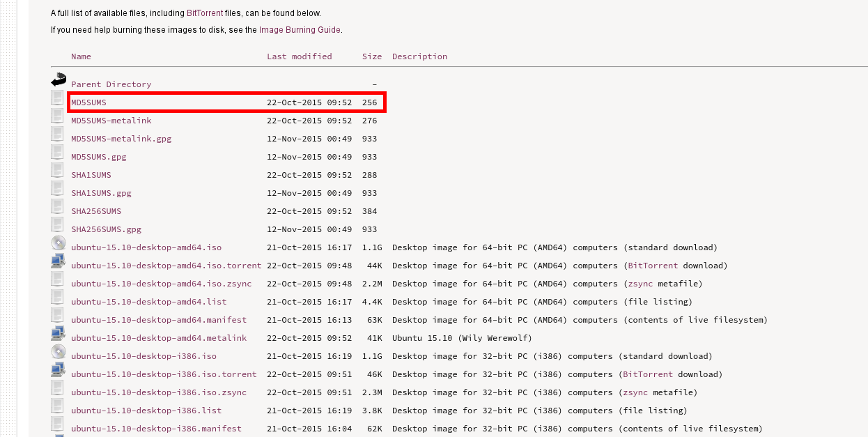
Task: Click the computer icon beside i386.iso.torrent
Action: [58, 371]
